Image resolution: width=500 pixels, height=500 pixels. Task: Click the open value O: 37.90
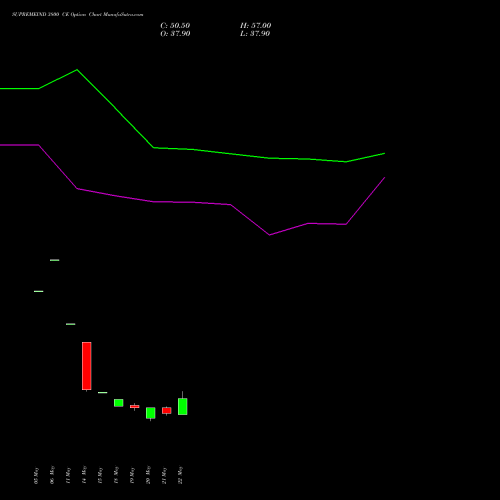tap(175, 34)
